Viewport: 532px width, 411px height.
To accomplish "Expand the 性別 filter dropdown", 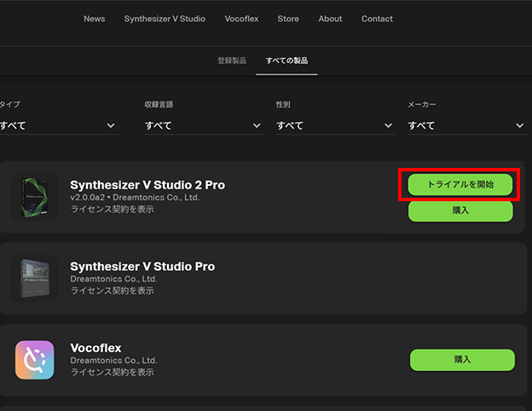I will [x=336, y=125].
